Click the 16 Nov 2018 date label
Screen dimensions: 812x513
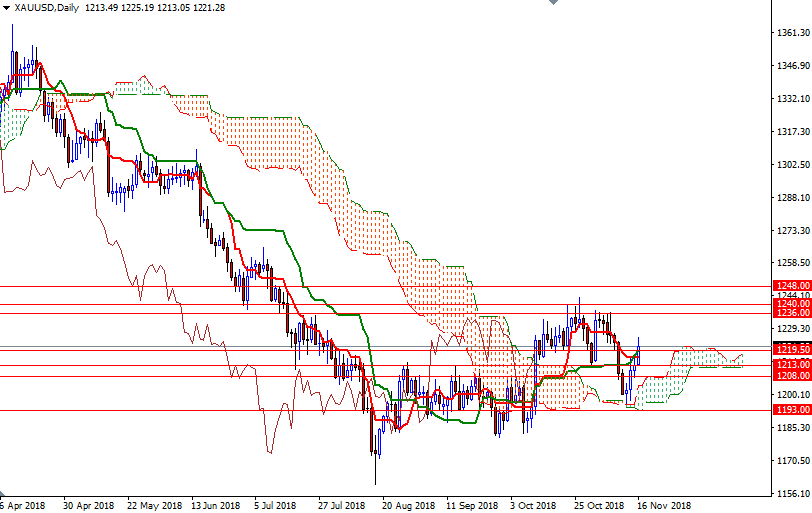pyautogui.click(x=664, y=505)
